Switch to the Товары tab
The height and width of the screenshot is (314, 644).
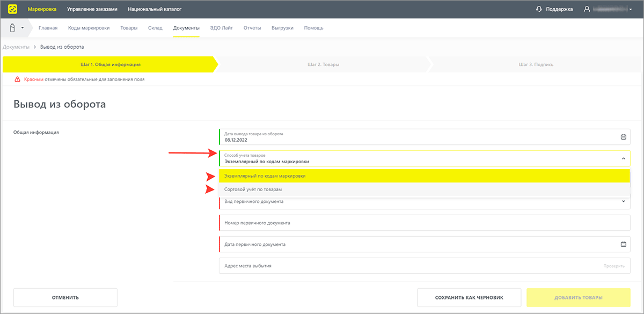(x=129, y=28)
